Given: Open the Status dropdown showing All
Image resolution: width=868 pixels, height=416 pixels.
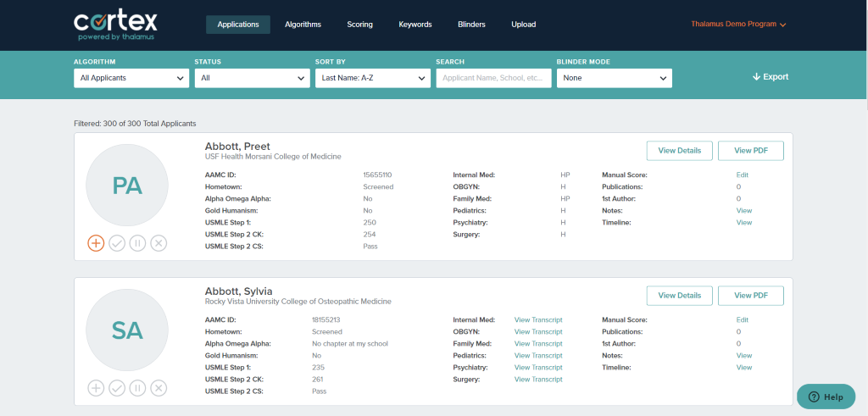Looking at the screenshot, I should pos(253,78).
